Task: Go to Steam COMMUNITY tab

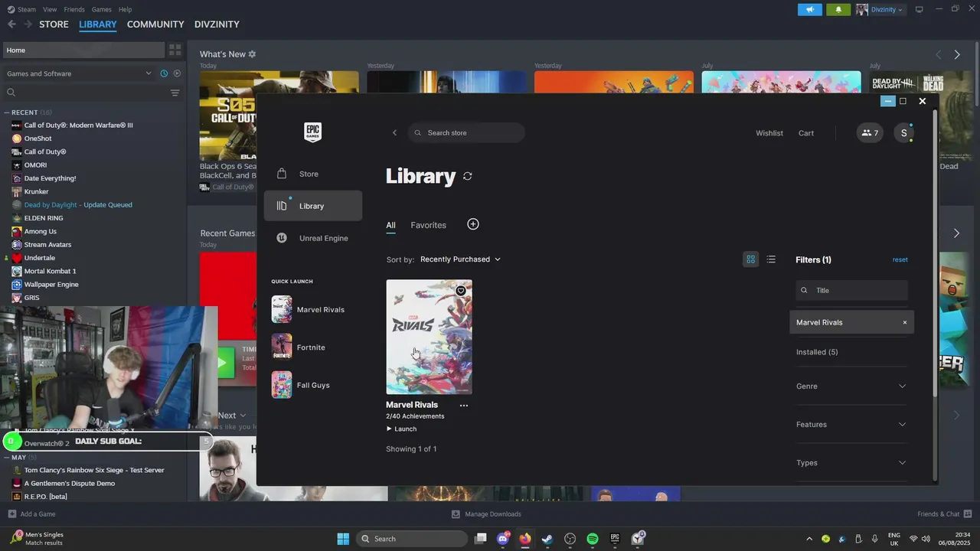Action: pyautogui.click(x=155, y=24)
